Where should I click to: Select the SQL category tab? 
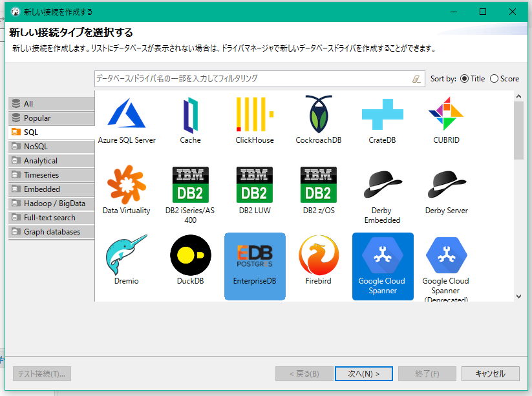[x=51, y=132]
